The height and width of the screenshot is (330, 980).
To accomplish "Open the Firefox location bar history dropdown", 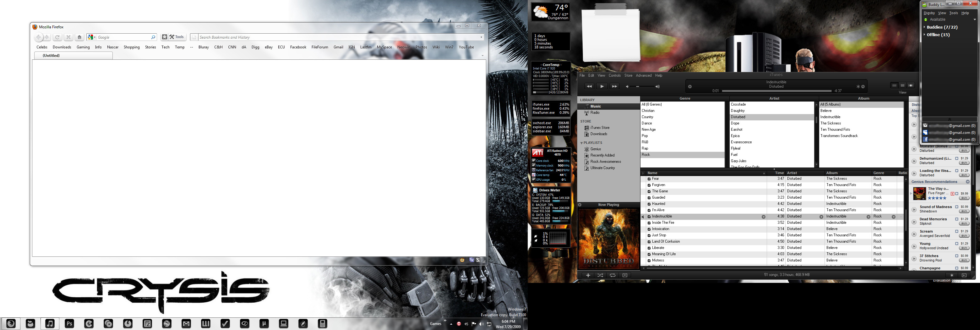I will tap(481, 37).
